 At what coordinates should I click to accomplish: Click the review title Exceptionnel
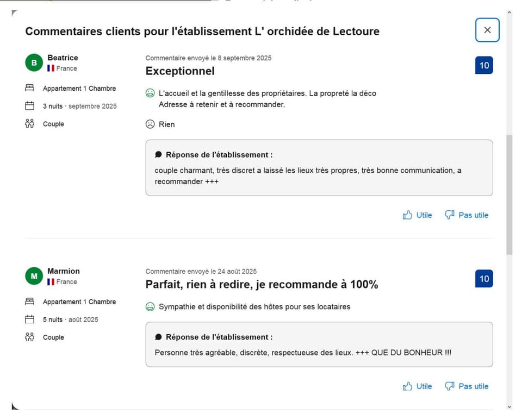(180, 71)
